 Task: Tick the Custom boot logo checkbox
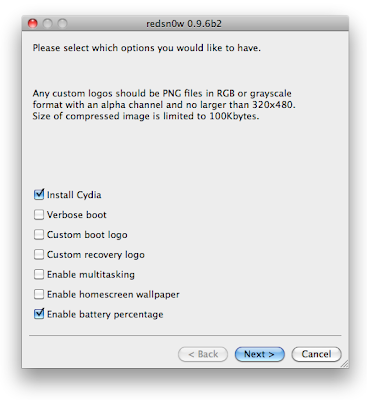39,235
